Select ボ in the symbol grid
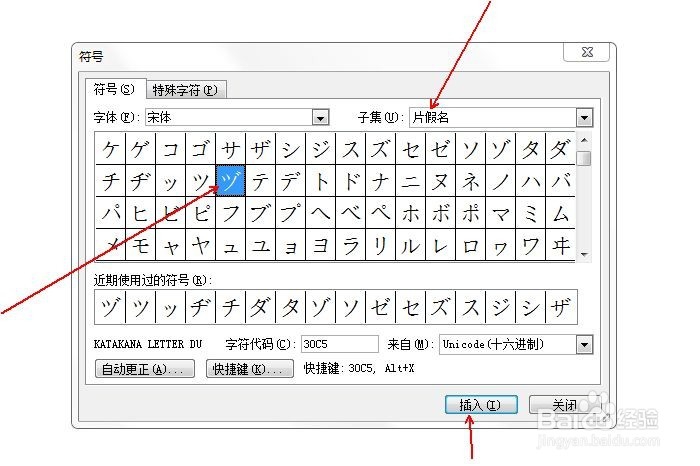 (x=440, y=213)
